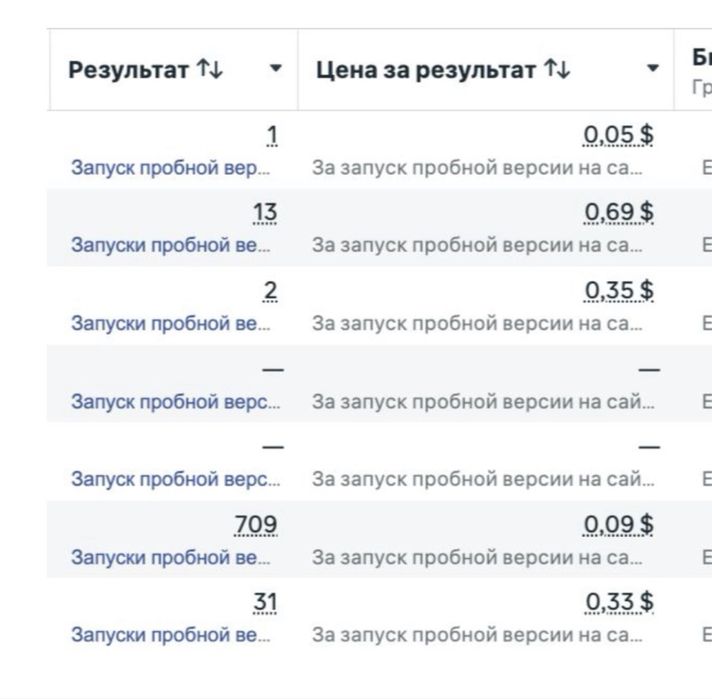
Task: Open Запуски пробной ве… link under 709
Action: point(170,558)
